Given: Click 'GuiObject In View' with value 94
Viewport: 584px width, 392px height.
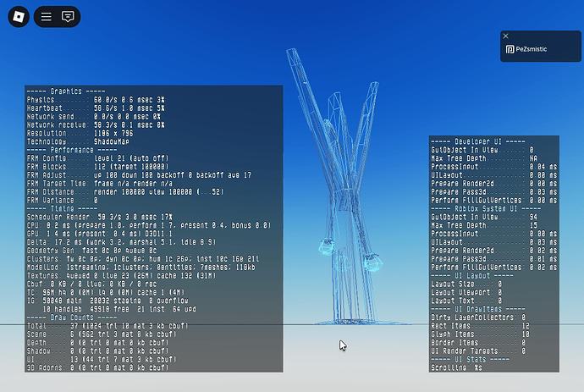Looking at the screenshot, I should tap(484, 217).
